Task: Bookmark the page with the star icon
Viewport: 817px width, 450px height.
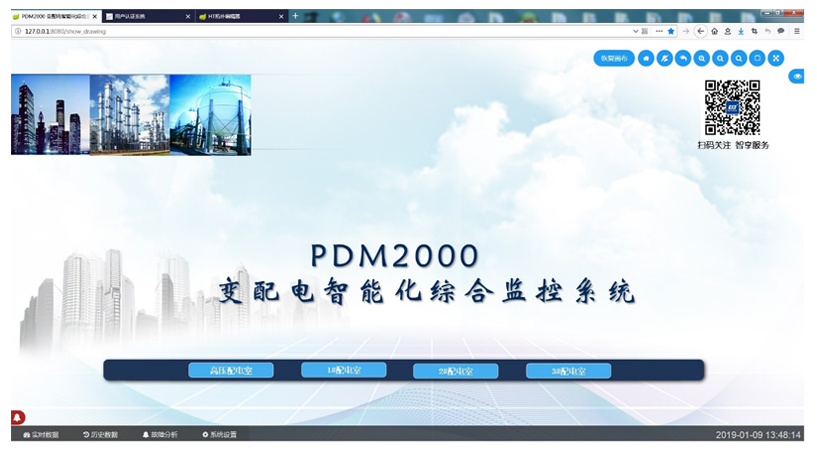Action: (671, 31)
